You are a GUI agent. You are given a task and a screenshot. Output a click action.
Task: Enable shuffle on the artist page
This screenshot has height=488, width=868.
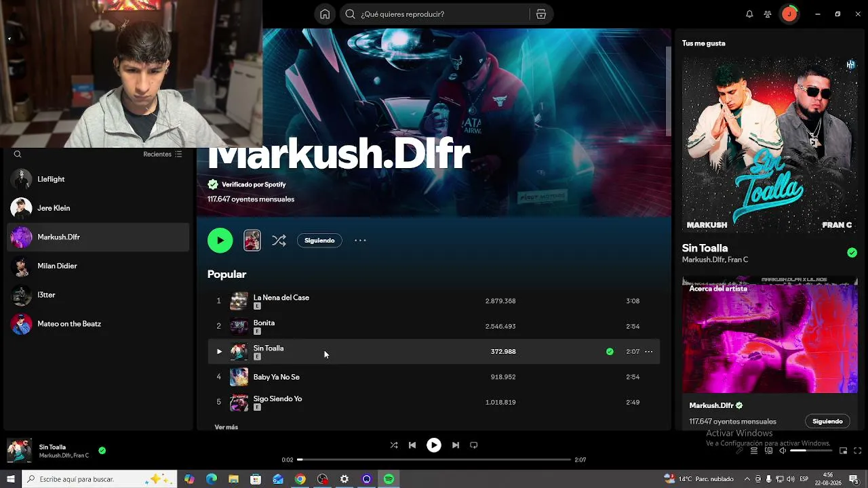point(279,241)
